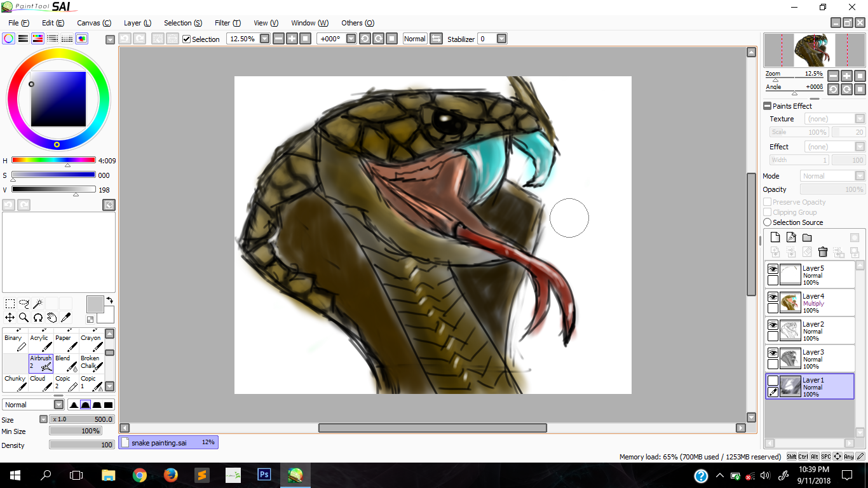
Task: Open the Stabilizer dropdown
Action: coord(501,39)
